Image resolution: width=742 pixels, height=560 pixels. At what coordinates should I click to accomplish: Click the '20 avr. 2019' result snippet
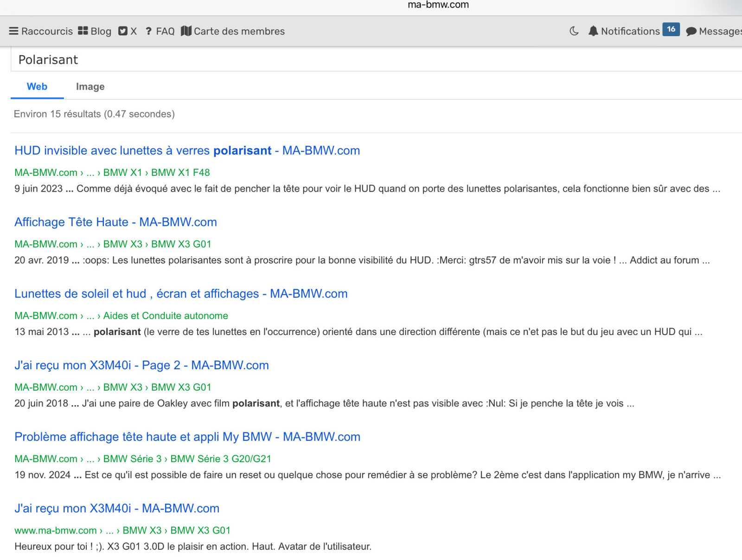tap(362, 260)
